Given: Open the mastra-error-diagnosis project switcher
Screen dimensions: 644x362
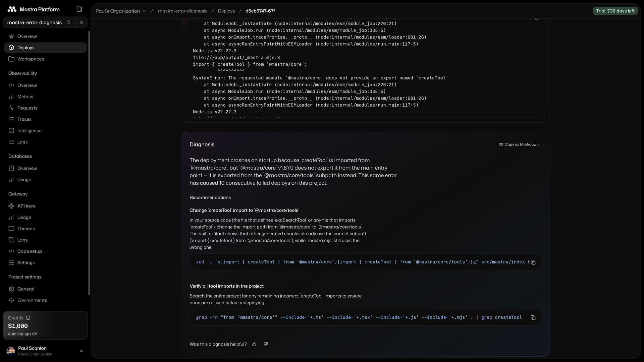Looking at the screenshot, I should (39, 22).
